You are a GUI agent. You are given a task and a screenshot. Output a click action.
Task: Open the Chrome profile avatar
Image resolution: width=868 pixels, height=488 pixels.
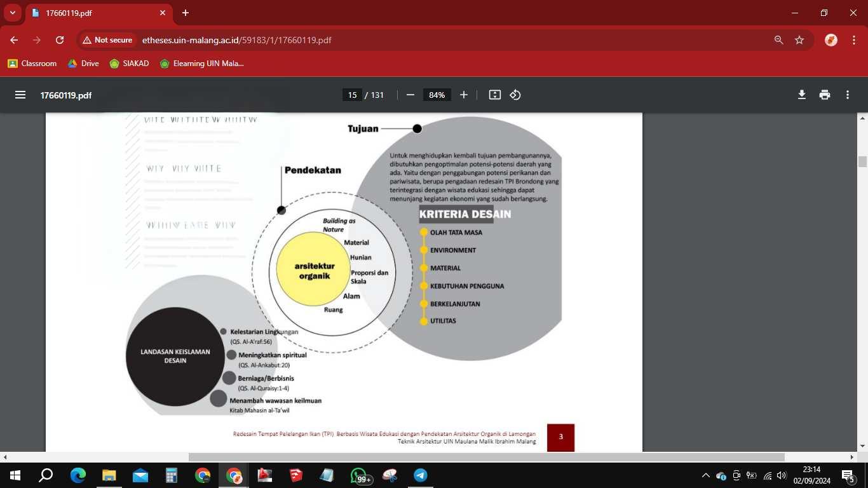pyautogui.click(x=831, y=40)
